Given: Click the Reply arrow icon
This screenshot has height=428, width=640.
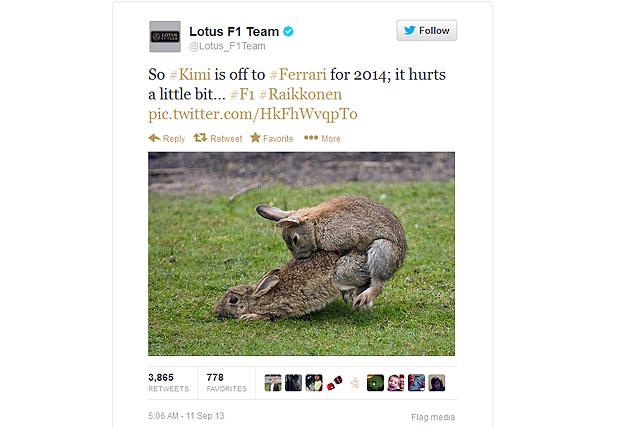Looking at the screenshot, I should pyautogui.click(x=154, y=138).
